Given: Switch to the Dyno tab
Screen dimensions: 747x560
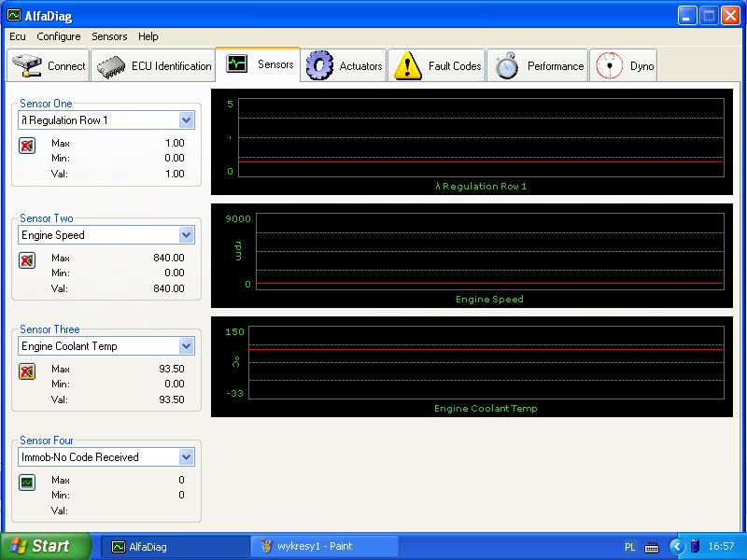Looking at the screenshot, I should (624, 65).
